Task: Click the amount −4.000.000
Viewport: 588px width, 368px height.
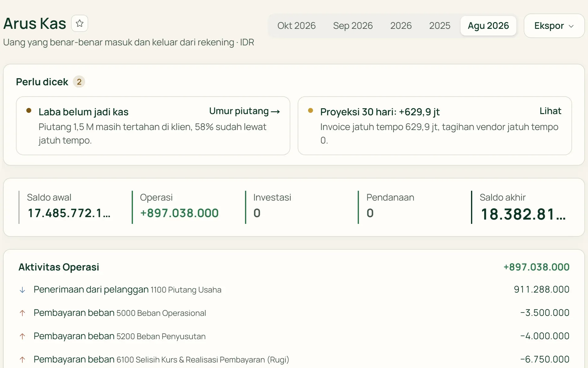Action: (545, 336)
